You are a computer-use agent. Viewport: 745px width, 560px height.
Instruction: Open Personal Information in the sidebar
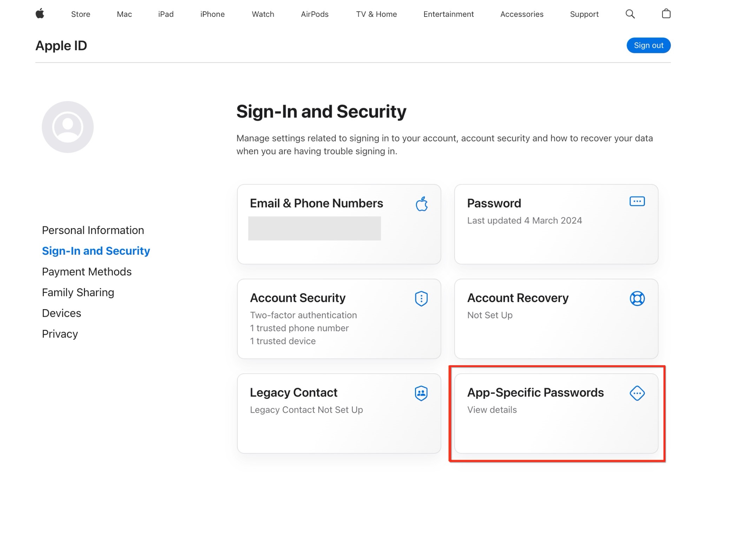pos(93,230)
